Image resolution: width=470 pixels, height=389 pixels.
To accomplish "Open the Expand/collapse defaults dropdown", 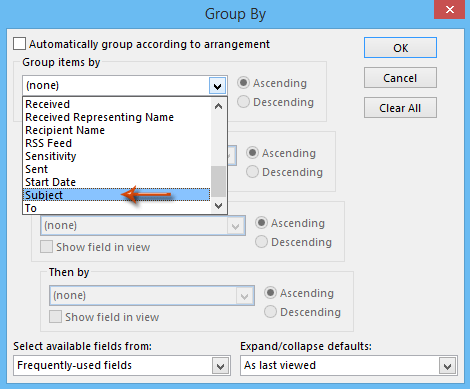I will [x=447, y=366].
